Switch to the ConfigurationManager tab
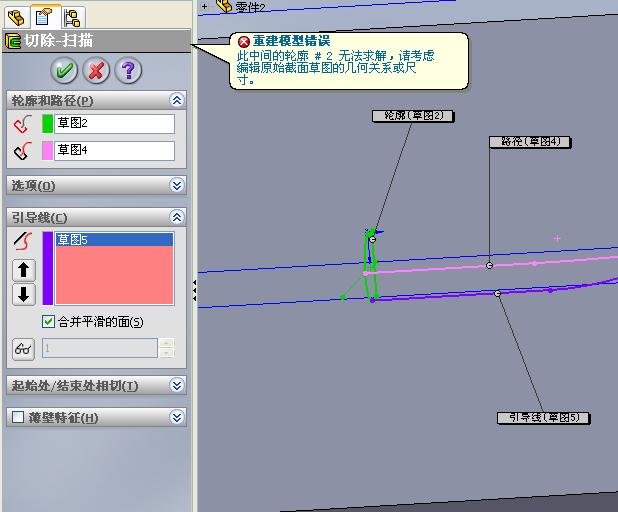This screenshot has height=512, width=618. (x=73, y=18)
